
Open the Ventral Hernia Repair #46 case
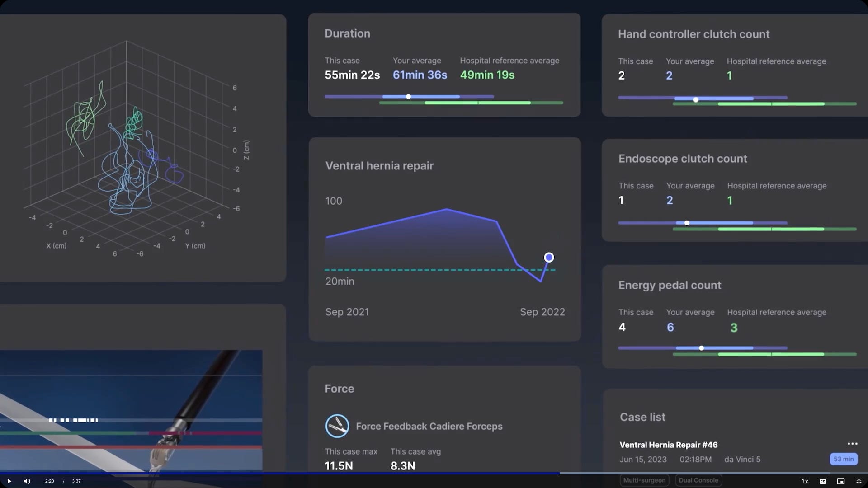[668, 445]
